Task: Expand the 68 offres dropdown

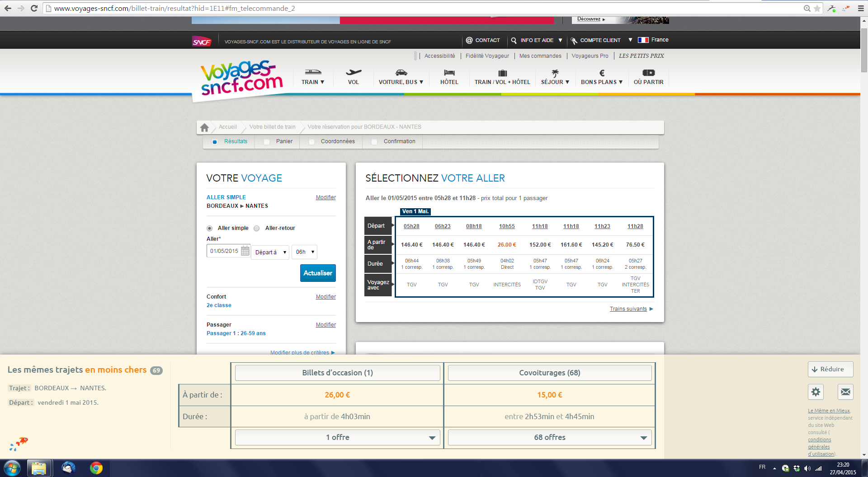Action: coord(550,437)
